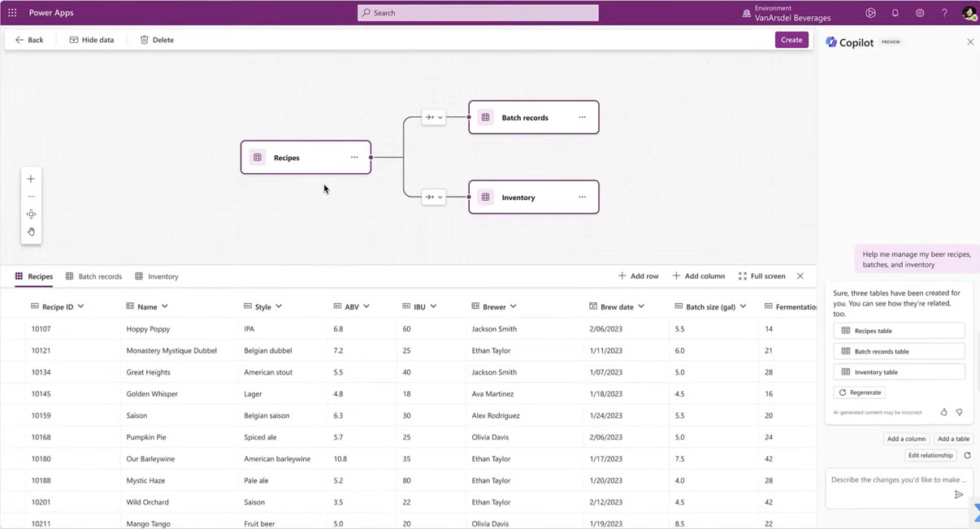Zoom in on the table diagram

[31, 179]
